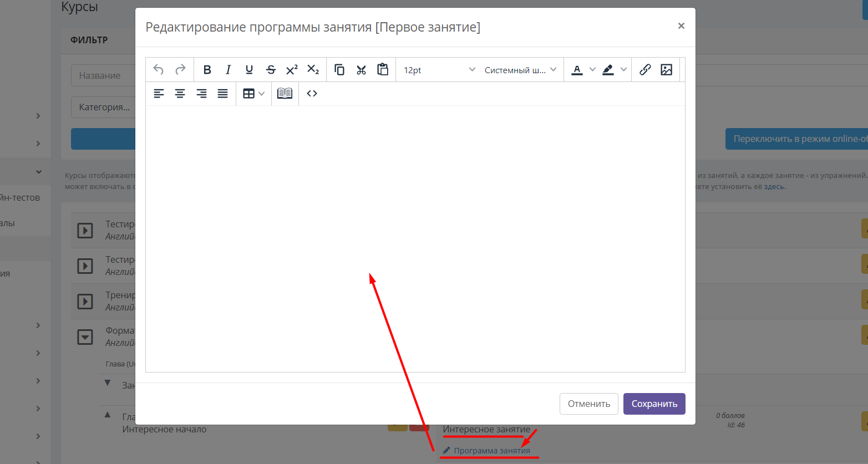
Task: Paste from clipboard icon
Action: 383,69
